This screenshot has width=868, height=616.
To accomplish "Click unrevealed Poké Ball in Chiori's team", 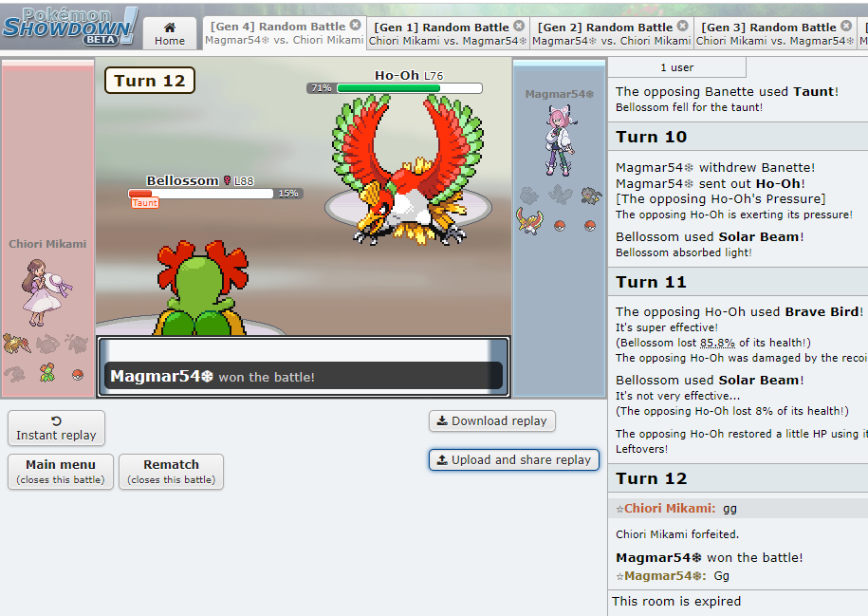I will tap(78, 374).
